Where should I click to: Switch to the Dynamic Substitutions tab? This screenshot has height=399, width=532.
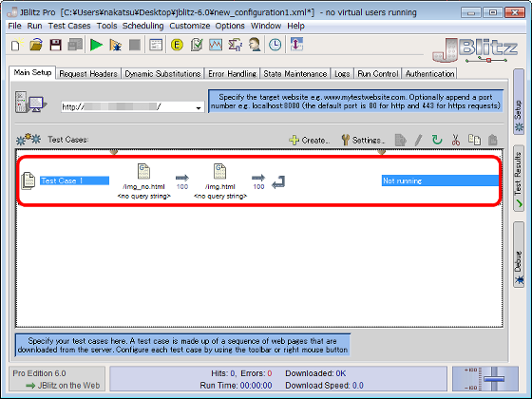[x=162, y=74]
